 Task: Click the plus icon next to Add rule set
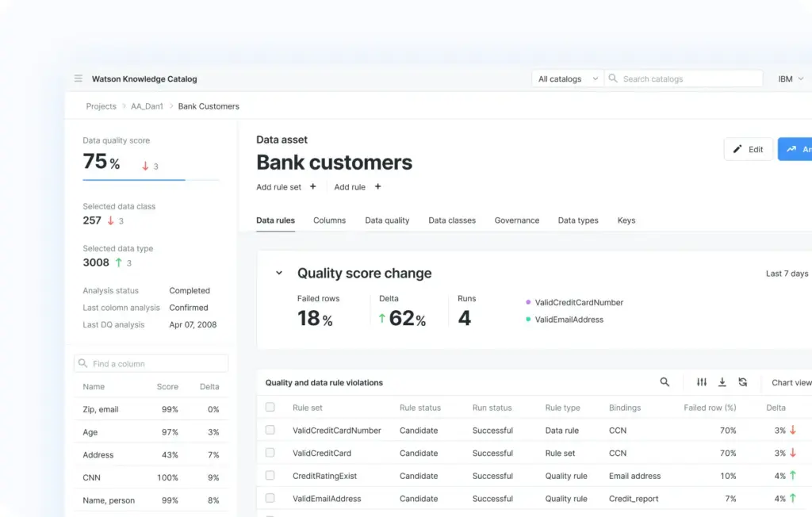coord(312,187)
